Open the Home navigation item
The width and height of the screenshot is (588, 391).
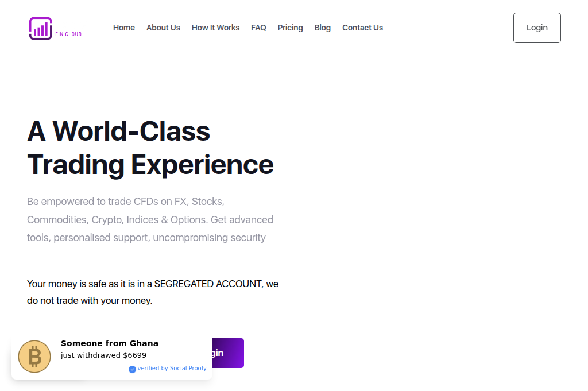pyautogui.click(x=123, y=28)
